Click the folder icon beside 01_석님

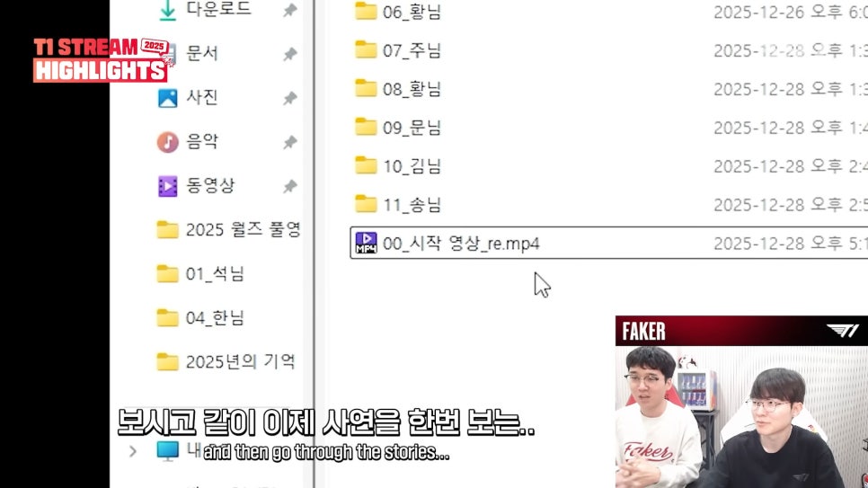pyautogui.click(x=167, y=273)
